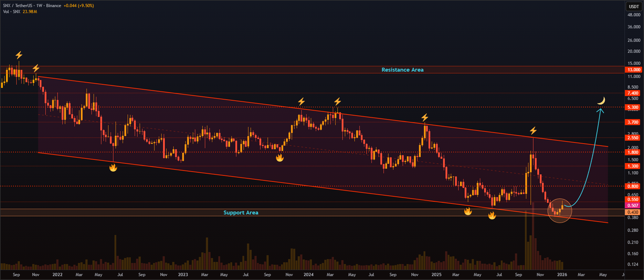This screenshot has width=644, height=280.
Task: Click the 0.800 red price level tag
Action: 633,187
